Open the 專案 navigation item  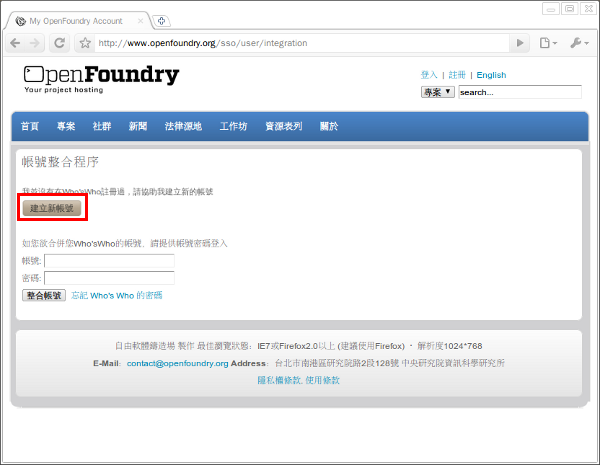pyautogui.click(x=66, y=126)
